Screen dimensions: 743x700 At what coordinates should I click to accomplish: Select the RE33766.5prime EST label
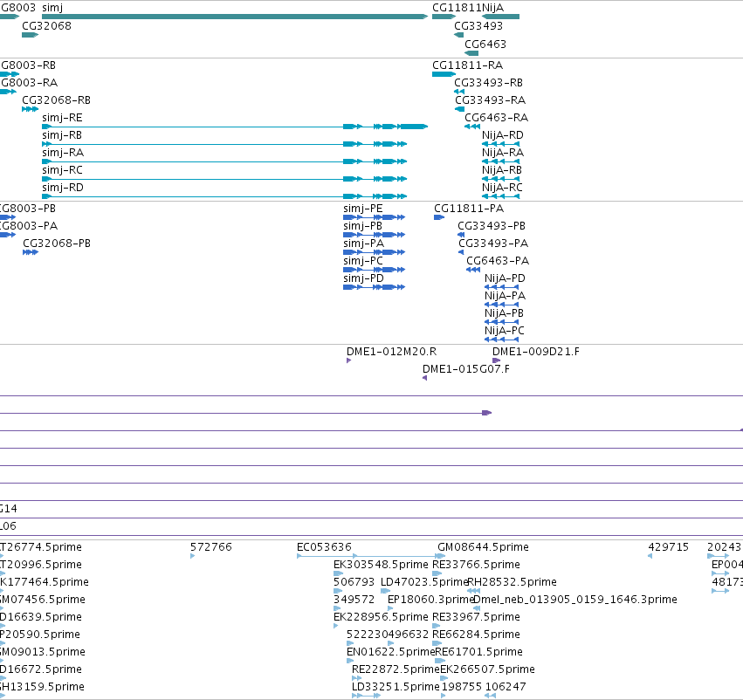coord(476,565)
